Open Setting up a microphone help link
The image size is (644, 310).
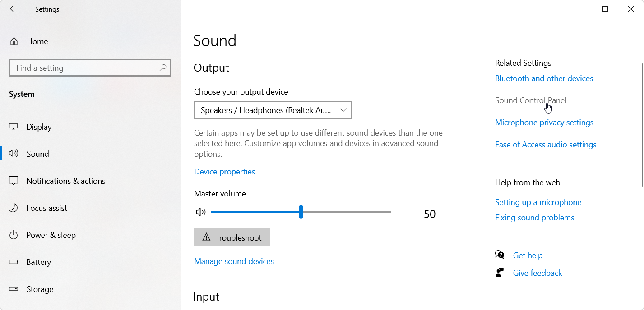(538, 202)
